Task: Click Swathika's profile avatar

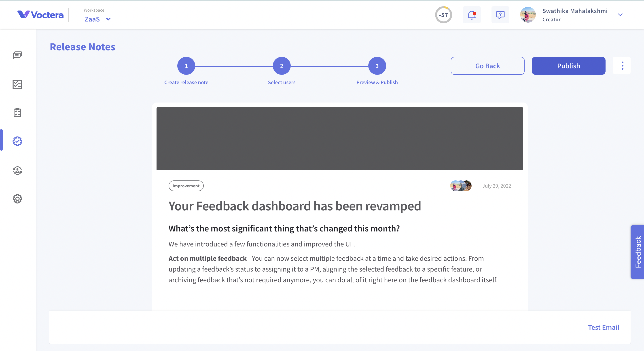Action: coord(528,15)
